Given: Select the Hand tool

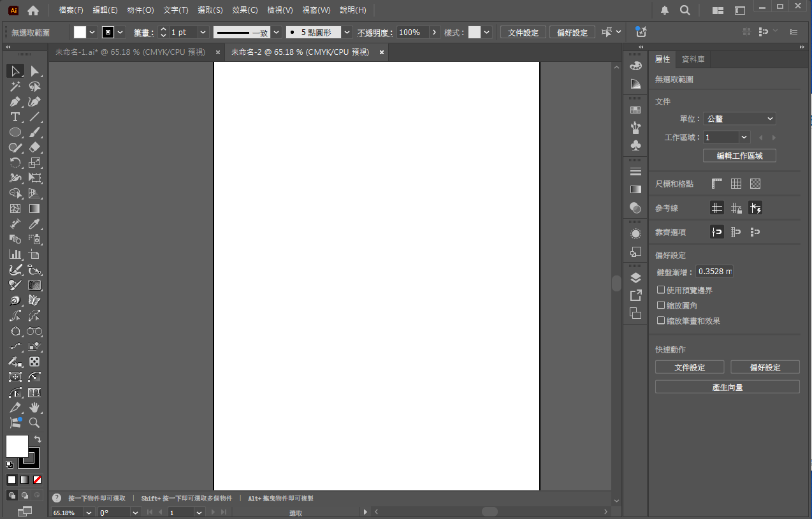Looking at the screenshot, I should 34,407.
